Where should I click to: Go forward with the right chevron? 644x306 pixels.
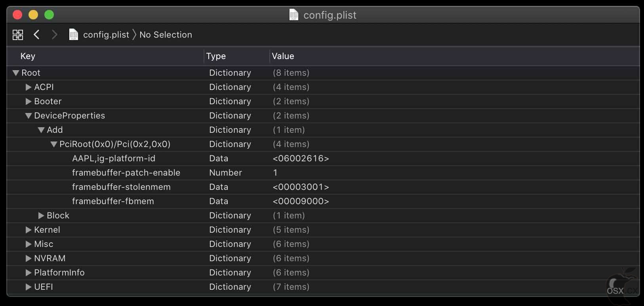pyautogui.click(x=55, y=35)
